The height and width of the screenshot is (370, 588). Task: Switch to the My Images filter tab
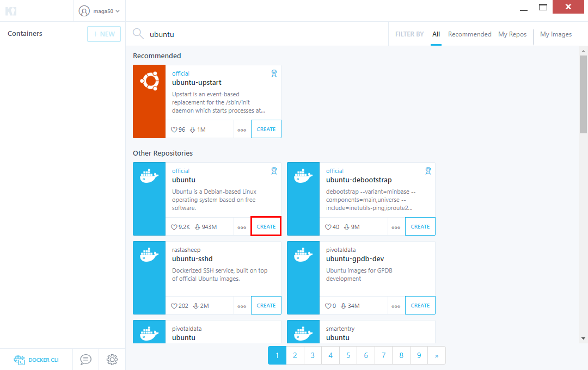point(555,34)
